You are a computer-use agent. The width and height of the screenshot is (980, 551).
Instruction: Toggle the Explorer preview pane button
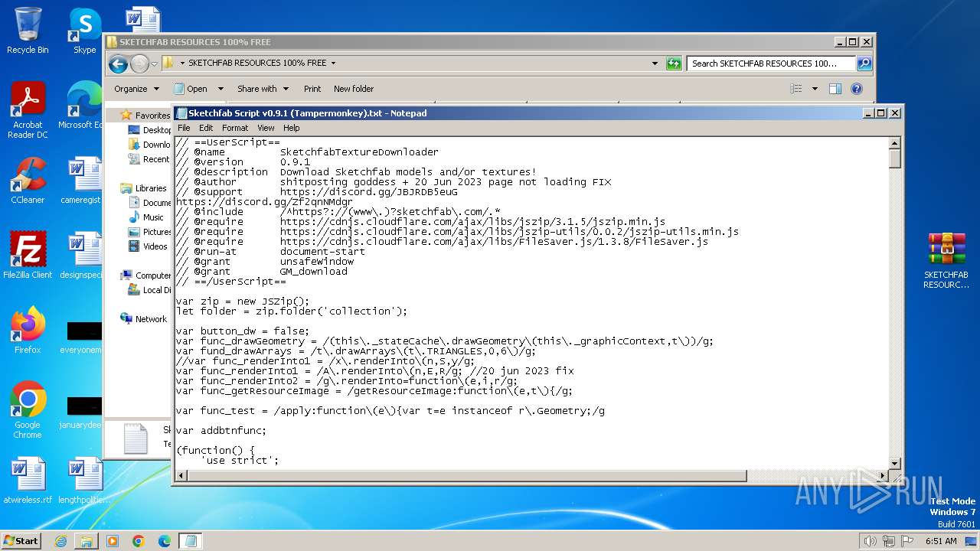pos(835,89)
